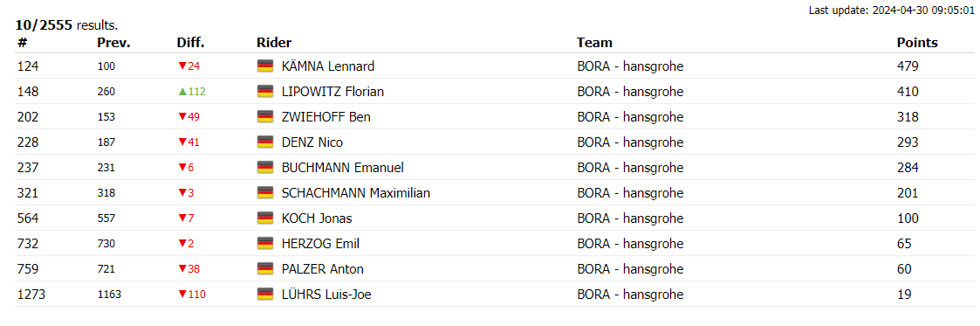Click the Diff. column header
The height and width of the screenshot is (326, 980).
tap(190, 43)
